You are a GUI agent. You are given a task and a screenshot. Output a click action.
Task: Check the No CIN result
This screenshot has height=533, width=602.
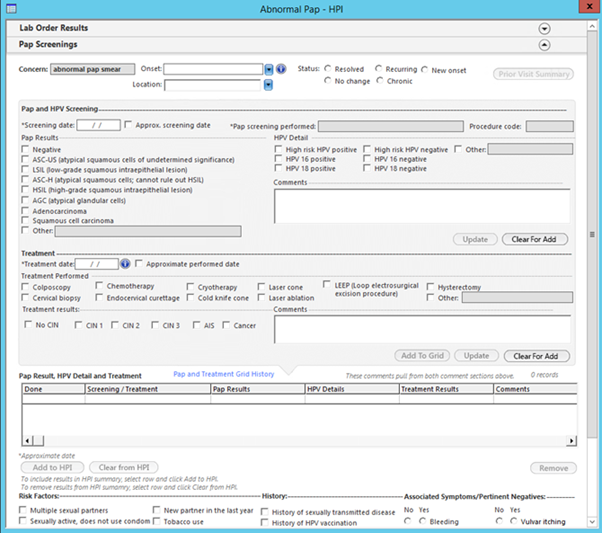[28, 324]
